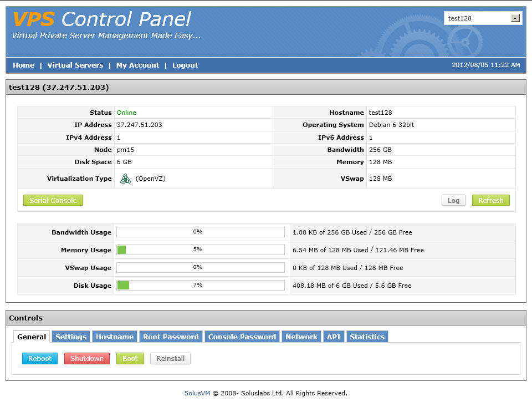This screenshot has height=407, width=532.
Task: Click the Memory Usage 5% bar
Action: pyautogui.click(x=201, y=250)
